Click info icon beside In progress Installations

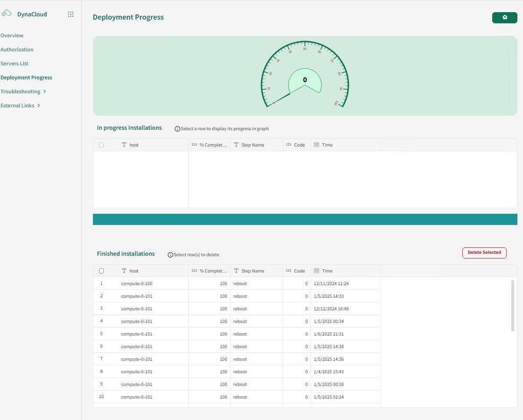tap(177, 129)
